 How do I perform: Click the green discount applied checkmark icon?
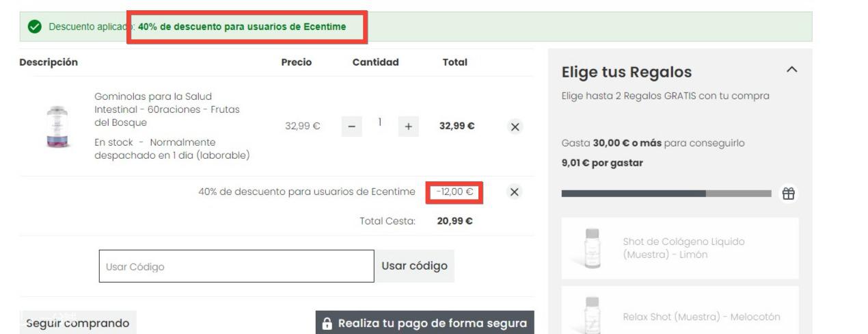tap(33, 27)
